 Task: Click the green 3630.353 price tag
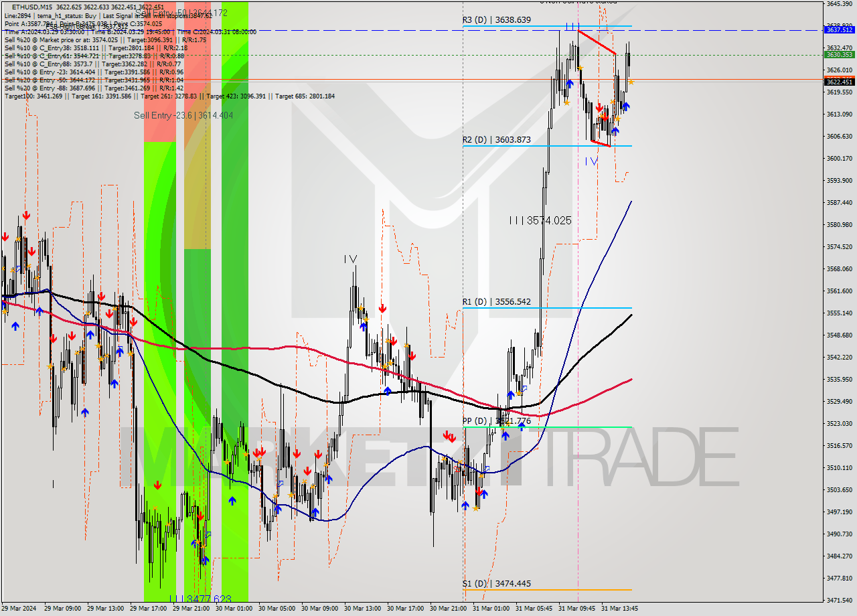(x=839, y=55)
